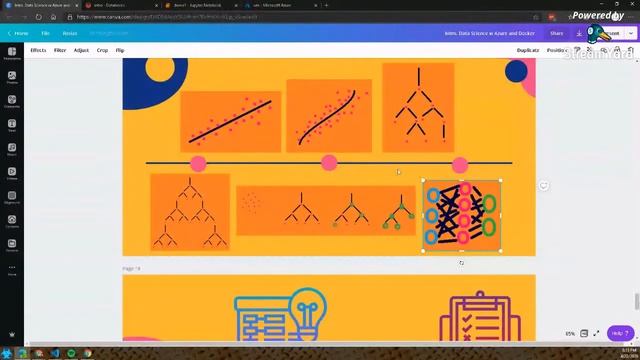The image size is (640, 360).
Task: Open the Filter options
Action: (60, 50)
